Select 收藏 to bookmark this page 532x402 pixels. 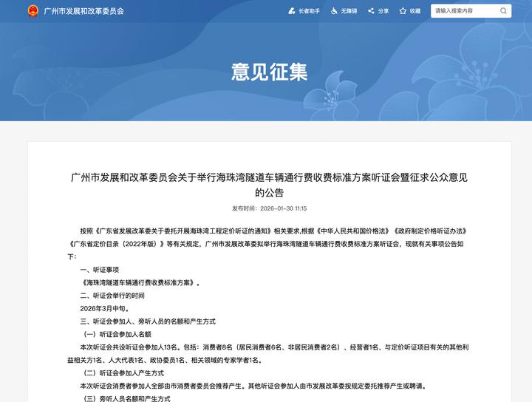[415, 11]
